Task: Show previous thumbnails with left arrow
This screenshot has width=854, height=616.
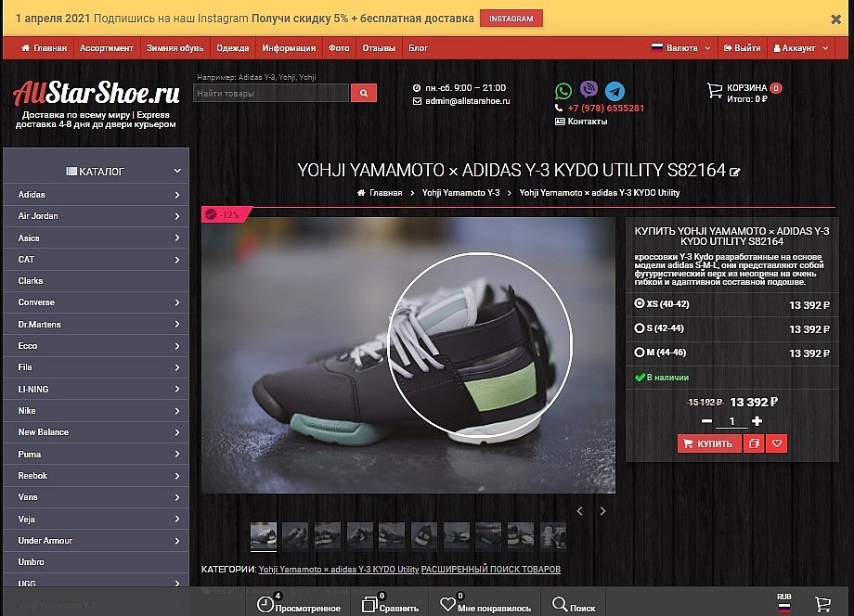Action: coord(579,511)
